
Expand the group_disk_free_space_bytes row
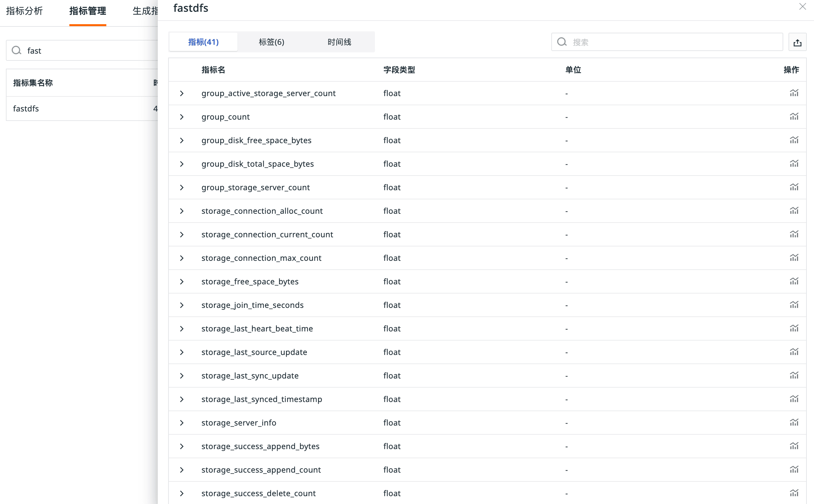point(182,140)
